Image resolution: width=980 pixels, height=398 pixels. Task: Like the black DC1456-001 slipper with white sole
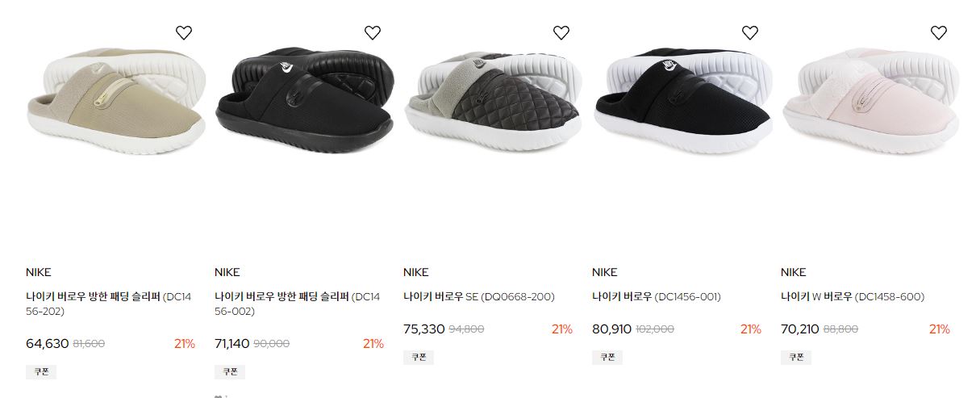pyautogui.click(x=750, y=33)
